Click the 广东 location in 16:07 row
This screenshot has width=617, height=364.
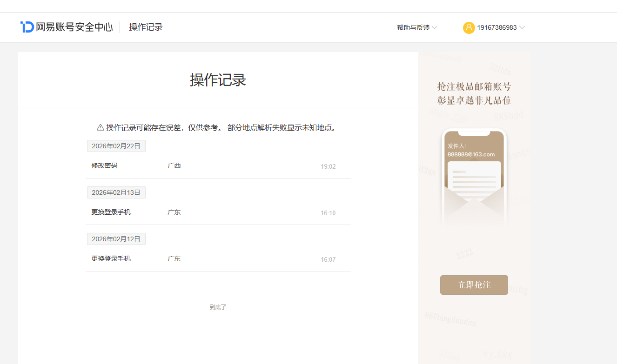pos(174,258)
